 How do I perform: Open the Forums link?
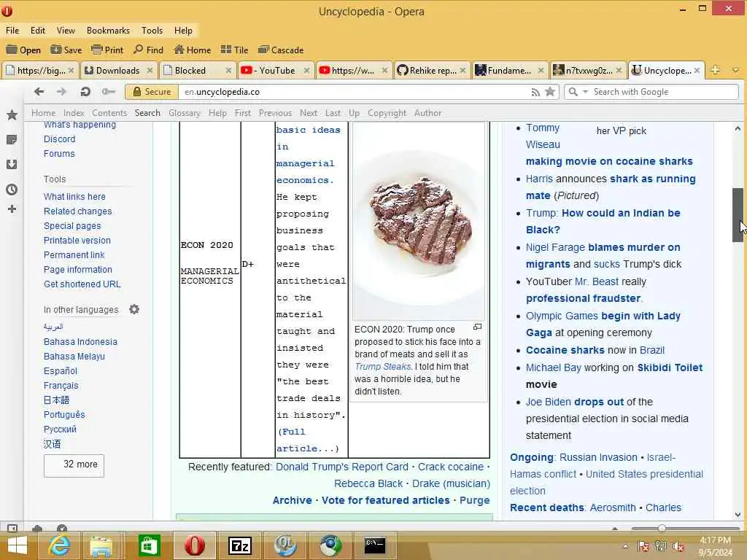pos(59,154)
